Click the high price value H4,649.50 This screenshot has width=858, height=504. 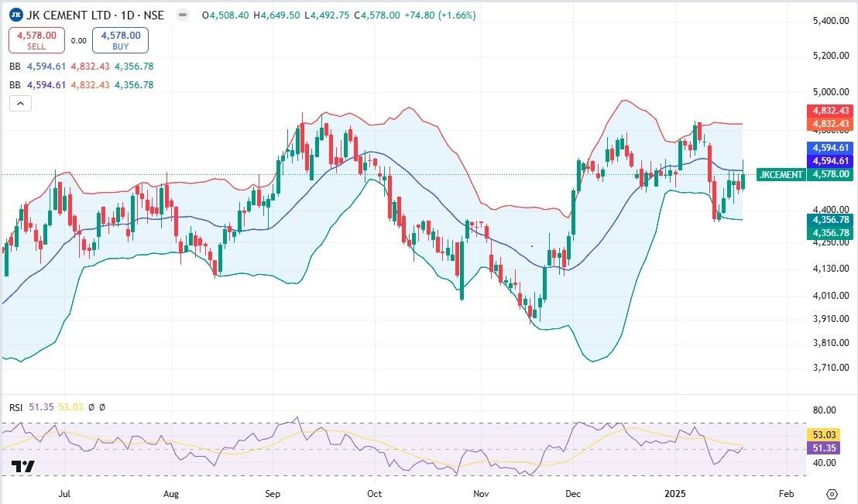coord(277,15)
